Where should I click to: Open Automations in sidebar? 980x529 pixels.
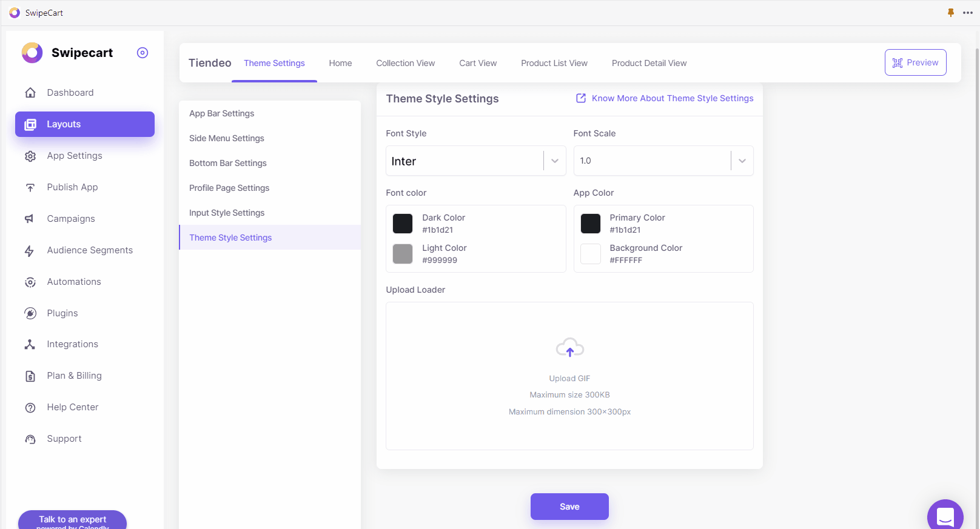tap(85, 282)
